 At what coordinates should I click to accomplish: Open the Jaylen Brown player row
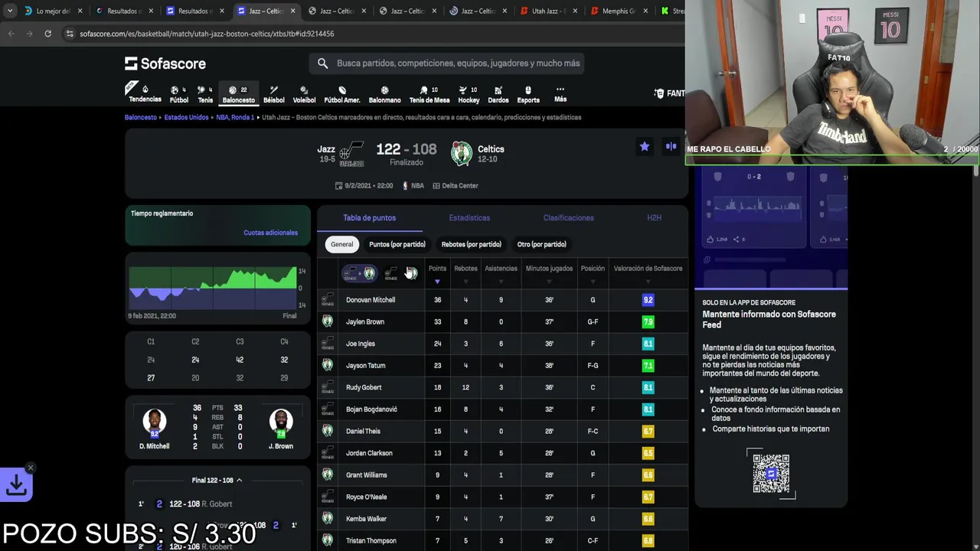click(x=502, y=322)
